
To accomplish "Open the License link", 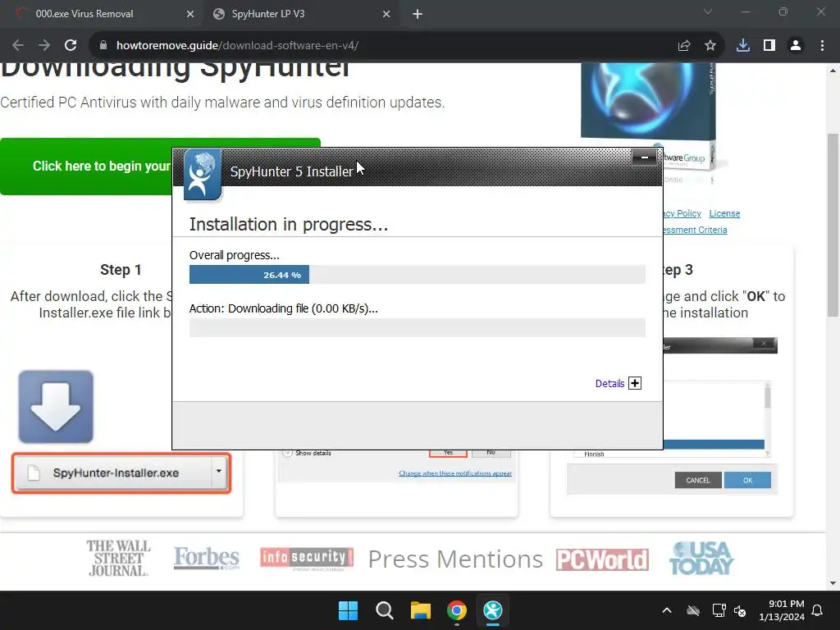I will [724, 213].
